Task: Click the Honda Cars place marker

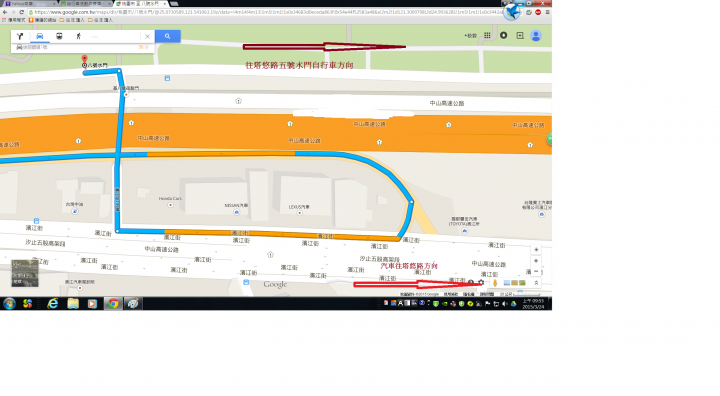Action: point(170,205)
